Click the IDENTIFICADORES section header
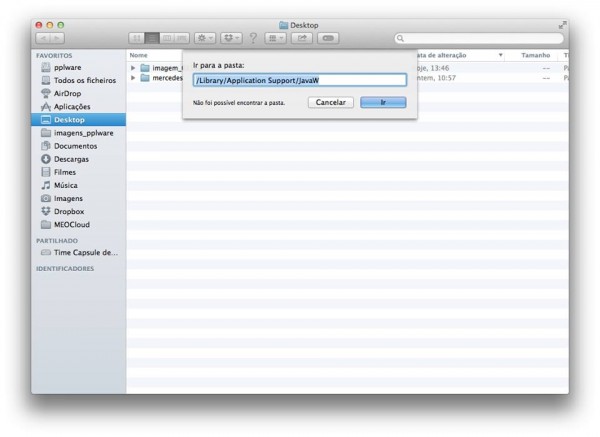This screenshot has width=600, height=437. click(x=65, y=269)
